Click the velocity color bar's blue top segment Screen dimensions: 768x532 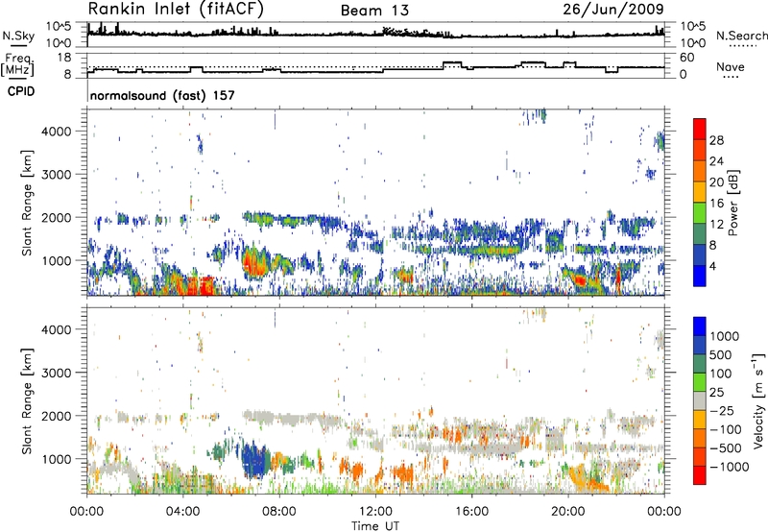point(700,326)
